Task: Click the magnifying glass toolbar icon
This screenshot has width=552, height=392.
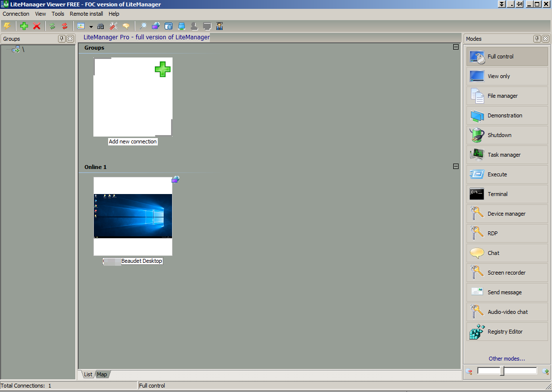Action: click(x=143, y=26)
